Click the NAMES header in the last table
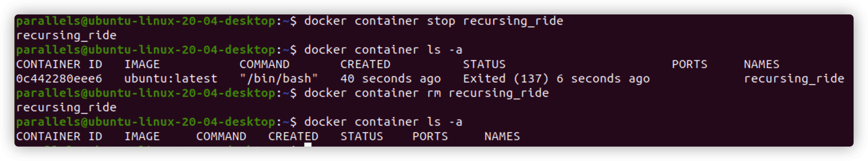 pyautogui.click(x=502, y=136)
